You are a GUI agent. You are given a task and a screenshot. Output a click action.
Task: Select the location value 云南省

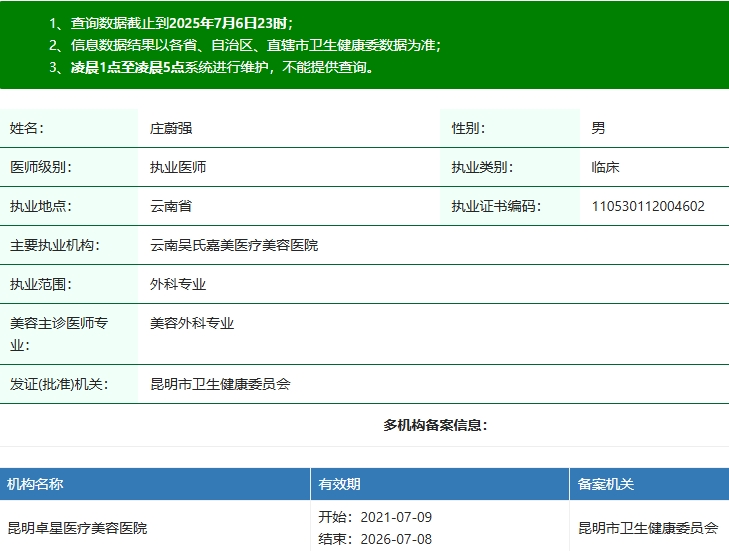171,206
